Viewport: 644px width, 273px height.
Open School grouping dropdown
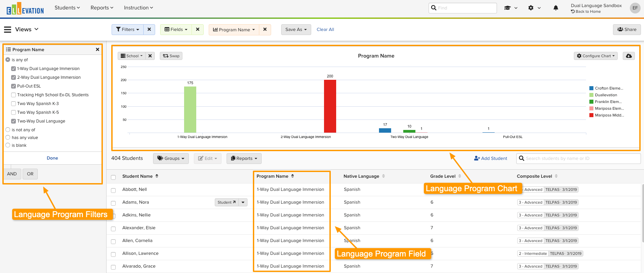(131, 56)
